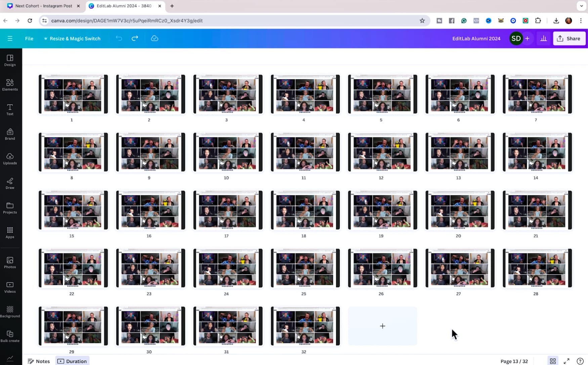
Task: Open the Chrome three-dot menu
Action: tap(581, 21)
